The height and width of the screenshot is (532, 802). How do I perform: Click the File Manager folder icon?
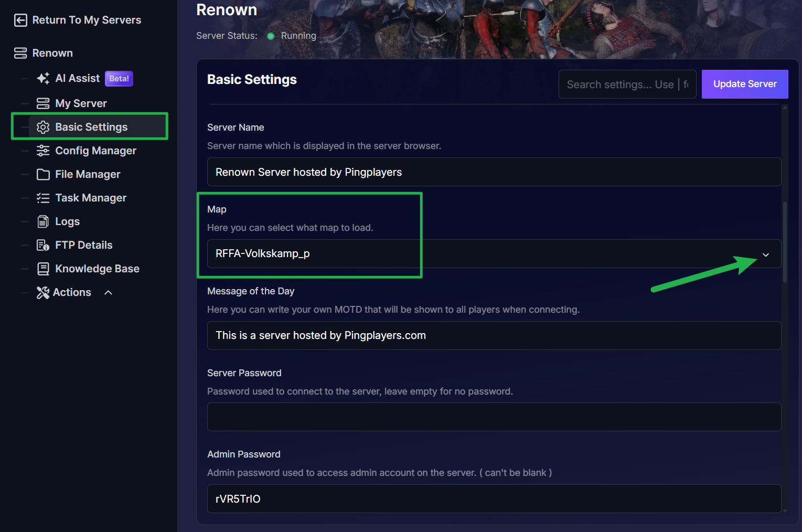(43, 174)
